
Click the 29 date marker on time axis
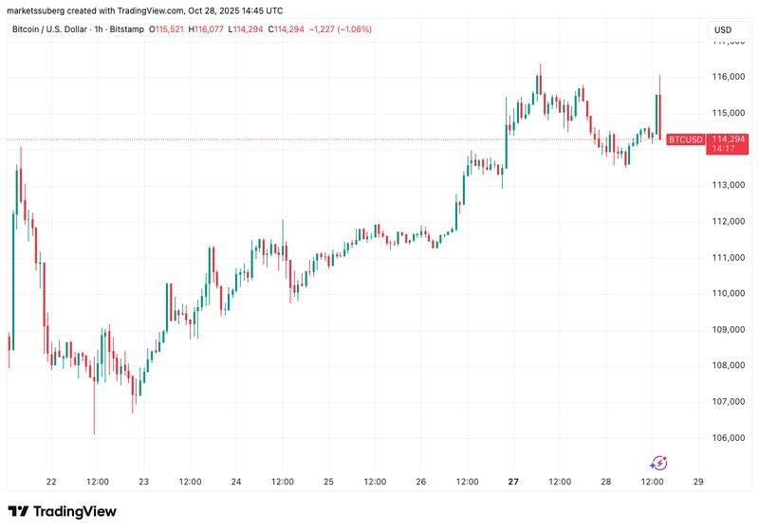(698, 482)
